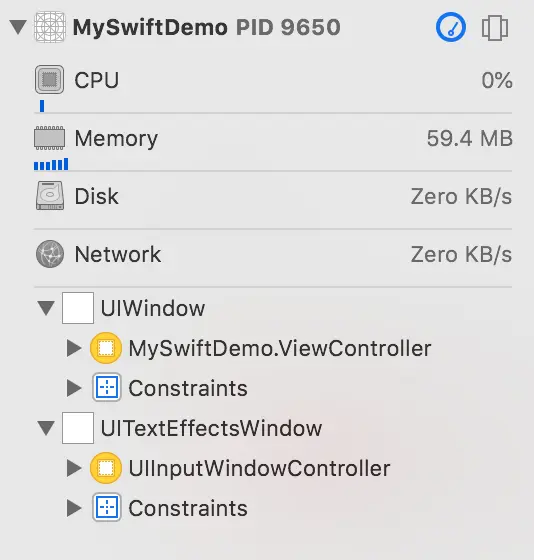This screenshot has height=560, width=534.
Task: Collapse the MySwiftDemo process tree
Action: click(18, 28)
